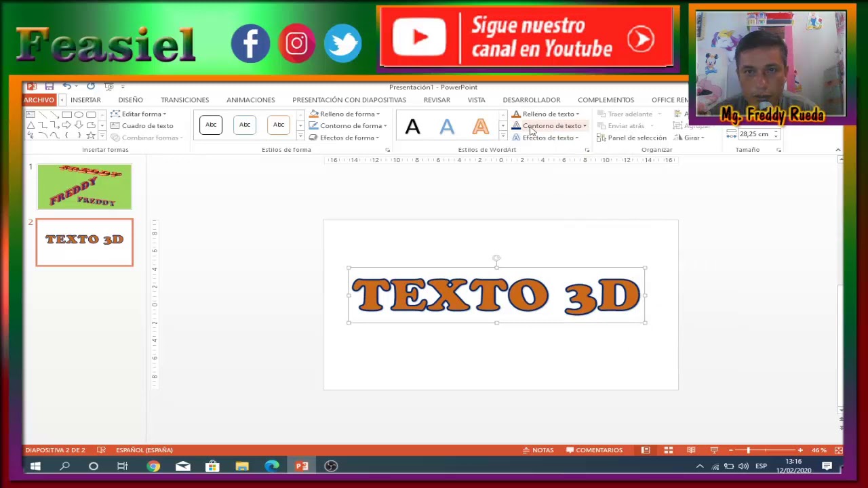This screenshot has height=488, width=868.
Task: Open Estilos de WordArt dialog launcher
Action: (587, 150)
